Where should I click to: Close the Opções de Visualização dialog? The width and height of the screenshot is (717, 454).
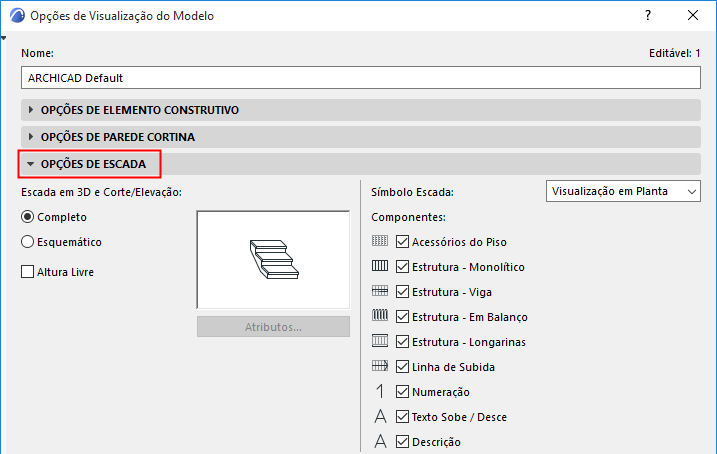click(x=693, y=16)
